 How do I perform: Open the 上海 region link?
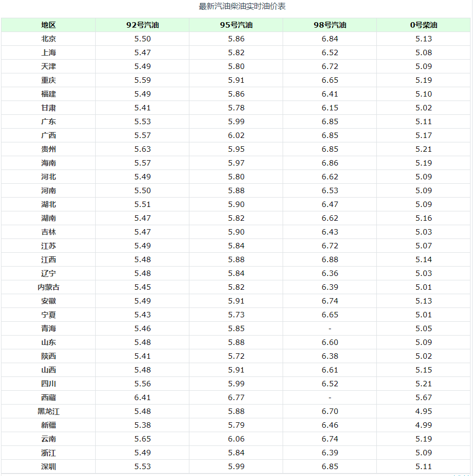tap(49, 53)
